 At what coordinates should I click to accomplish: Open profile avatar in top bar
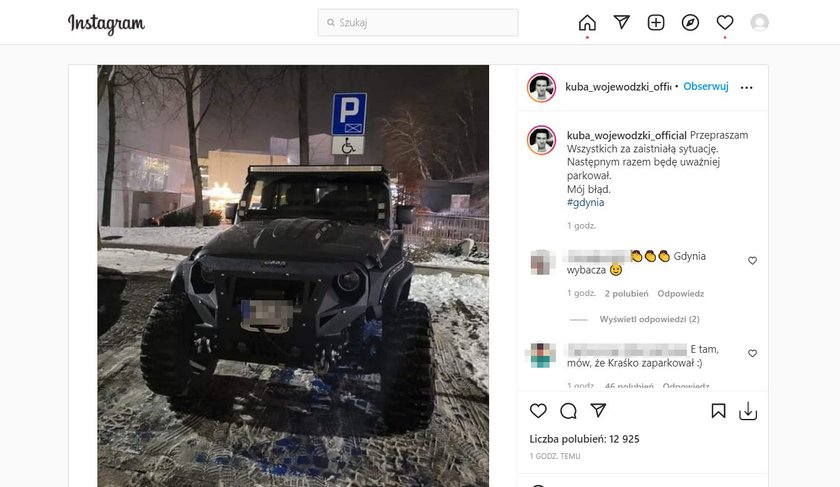(759, 23)
